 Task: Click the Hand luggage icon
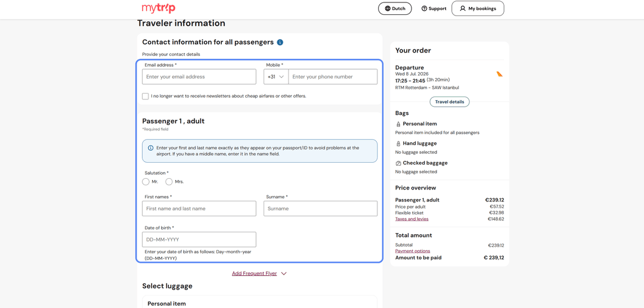(398, 144)
